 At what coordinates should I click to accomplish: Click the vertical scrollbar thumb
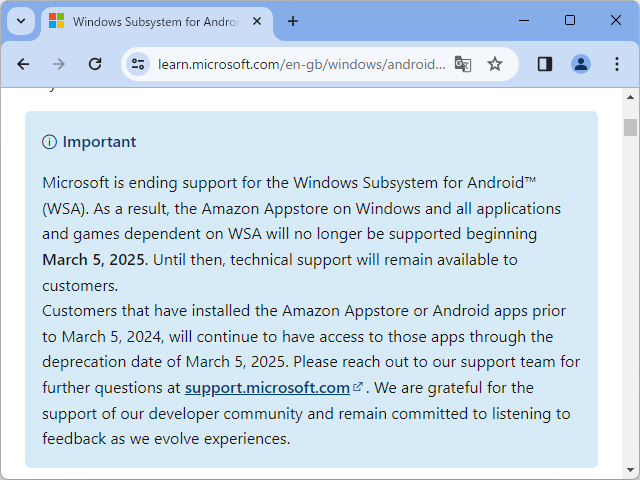(630, 127)
